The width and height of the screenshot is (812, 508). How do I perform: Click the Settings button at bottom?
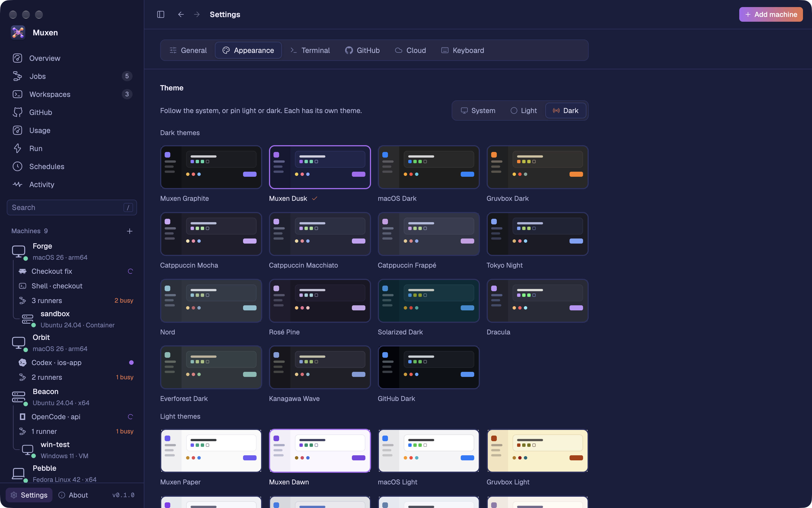[x=29, y=495]
